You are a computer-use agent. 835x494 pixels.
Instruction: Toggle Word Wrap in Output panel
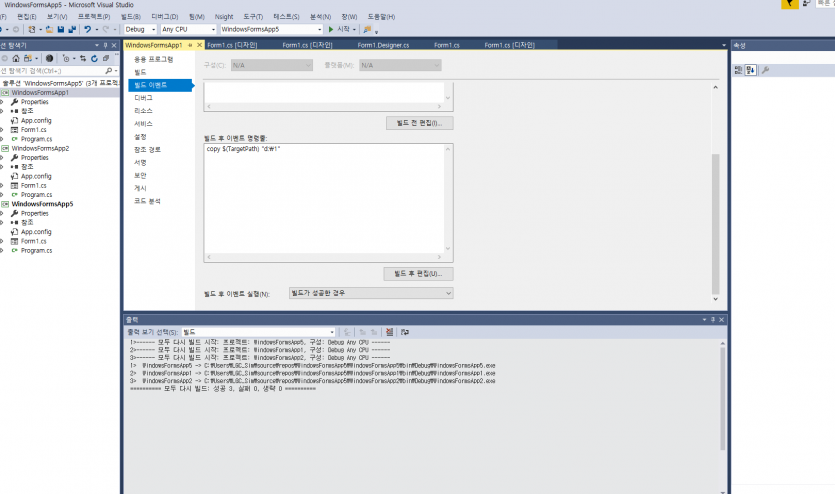click(x=405, y=332)
